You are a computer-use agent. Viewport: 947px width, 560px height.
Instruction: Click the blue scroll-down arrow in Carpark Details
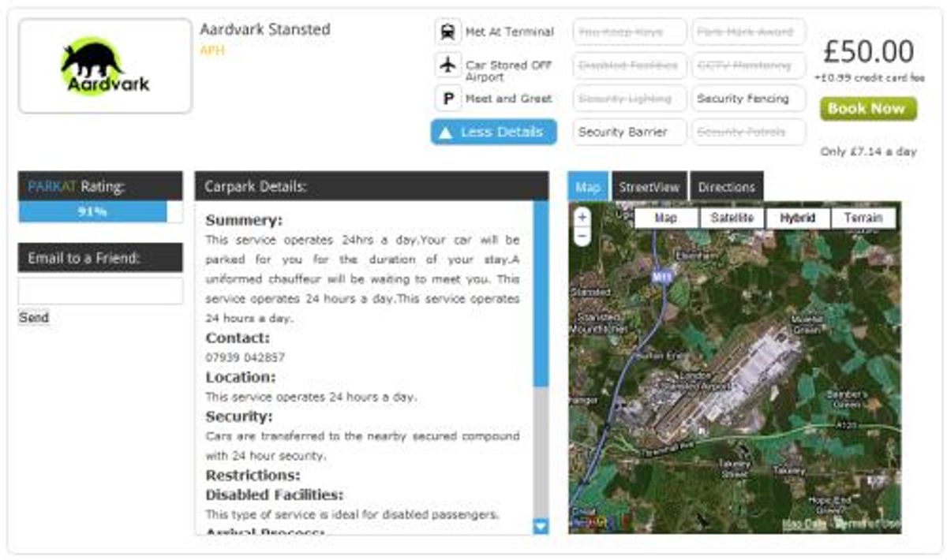541,527
